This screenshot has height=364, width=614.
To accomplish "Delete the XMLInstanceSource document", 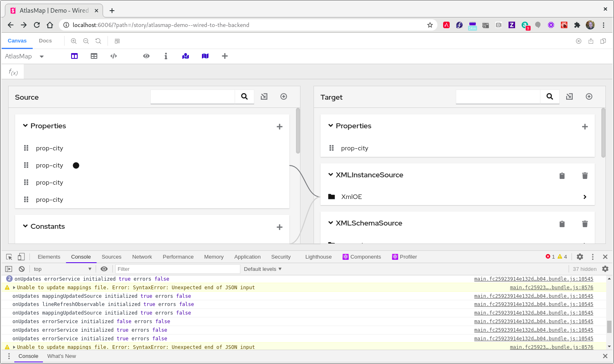I will pos(585,175).
